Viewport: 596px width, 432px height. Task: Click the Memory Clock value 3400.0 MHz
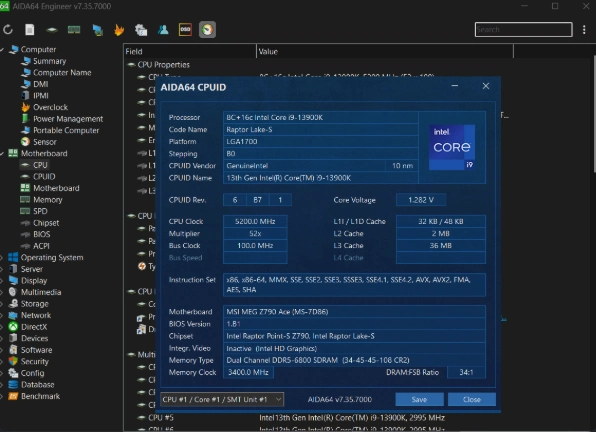click(x=248, y=372)
